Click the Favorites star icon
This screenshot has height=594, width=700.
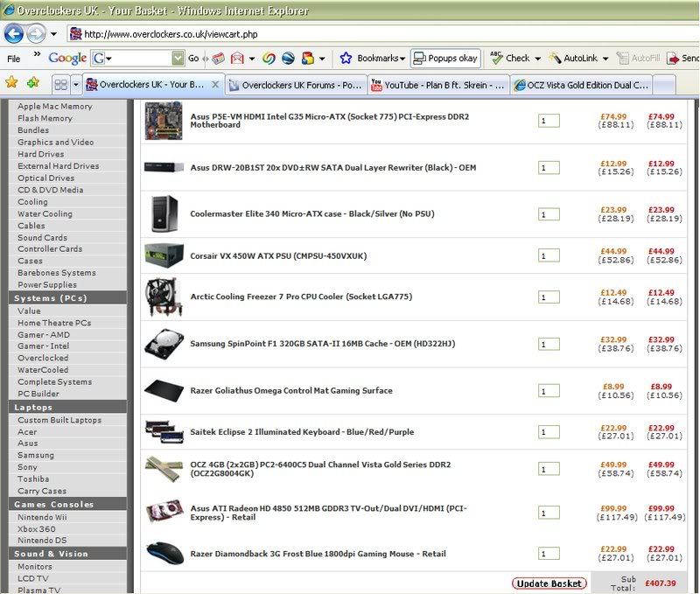coord(11,83)
